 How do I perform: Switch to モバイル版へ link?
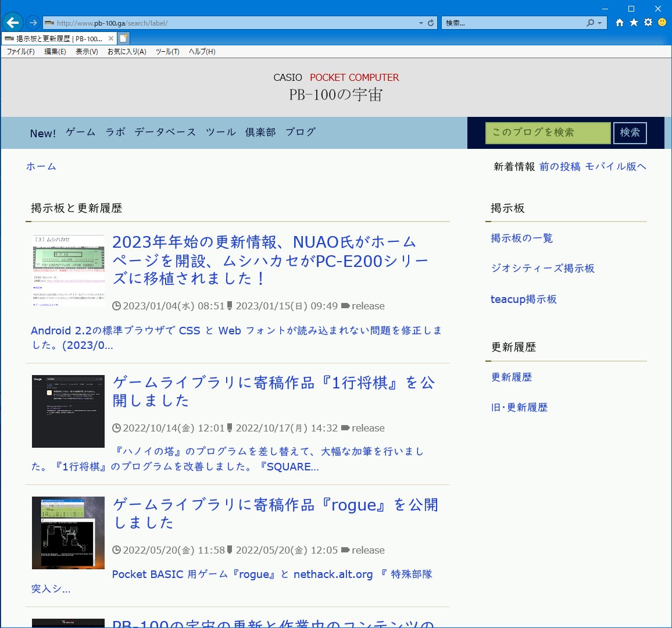tap(616, 167)
